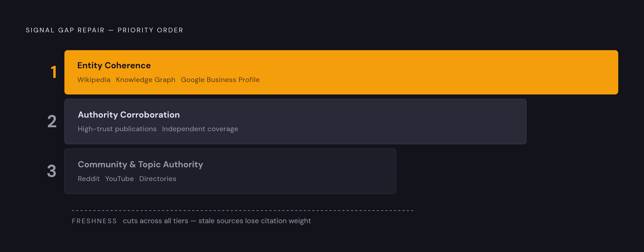Click the Signal Gap Repair title
Screen dimensions: 644x252
(x=104, y=30)
